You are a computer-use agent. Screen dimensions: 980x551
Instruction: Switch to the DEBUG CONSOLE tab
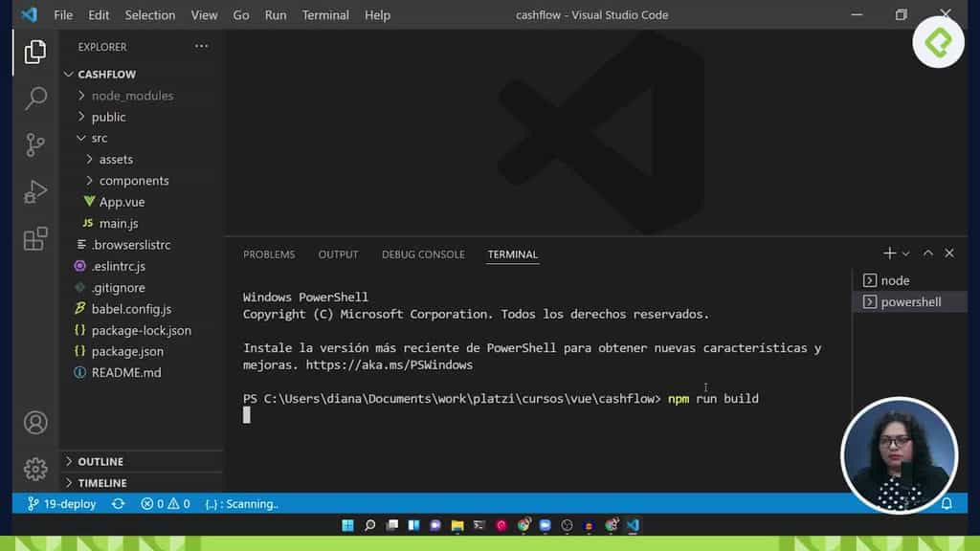423,253
